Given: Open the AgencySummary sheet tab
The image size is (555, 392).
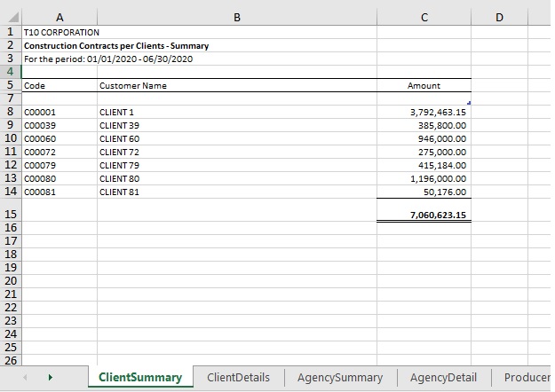Looking at the screenshot, I should pos(340,378).
